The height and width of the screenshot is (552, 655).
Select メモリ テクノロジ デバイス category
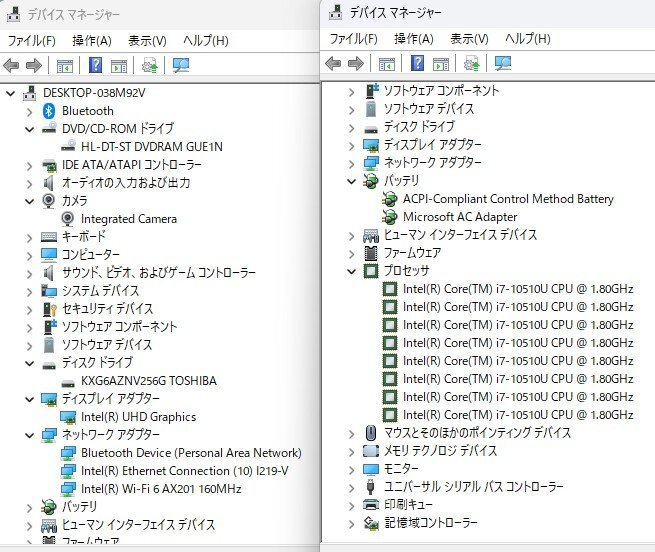tap(441, 450)
